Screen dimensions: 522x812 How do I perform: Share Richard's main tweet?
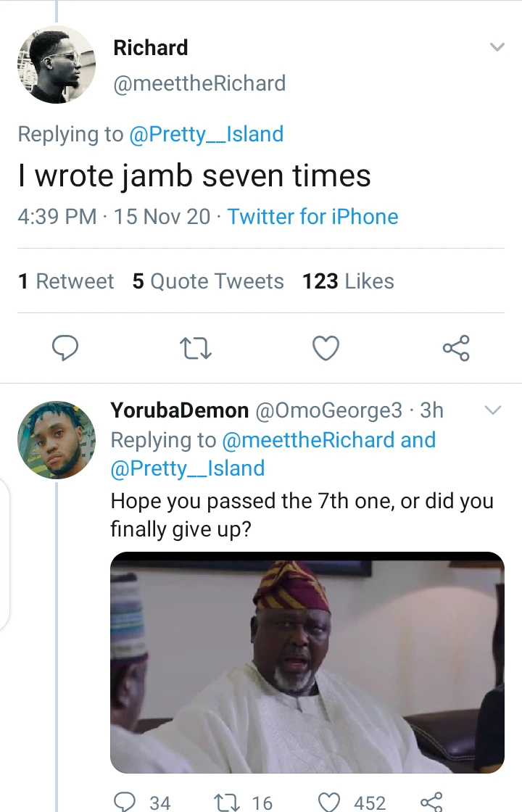[x=456, y=349]
